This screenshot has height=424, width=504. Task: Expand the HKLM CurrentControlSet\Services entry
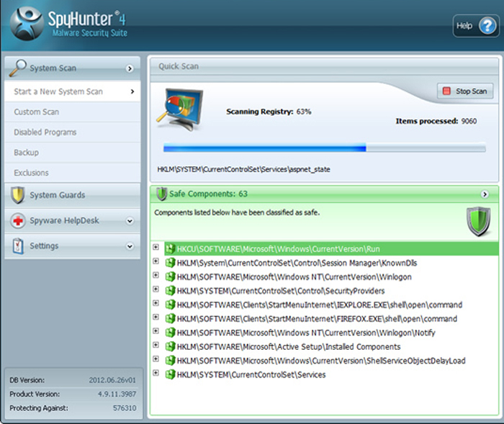[x=156, y=373]
